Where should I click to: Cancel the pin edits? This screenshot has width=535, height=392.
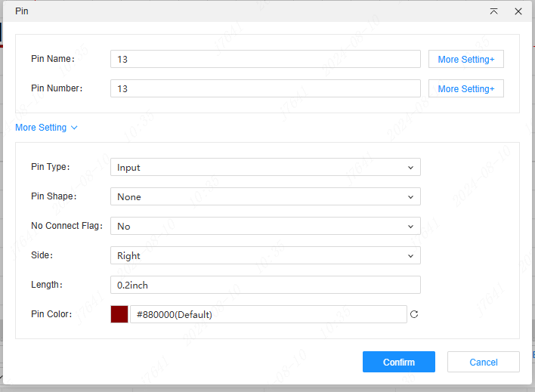coord(483,362)
